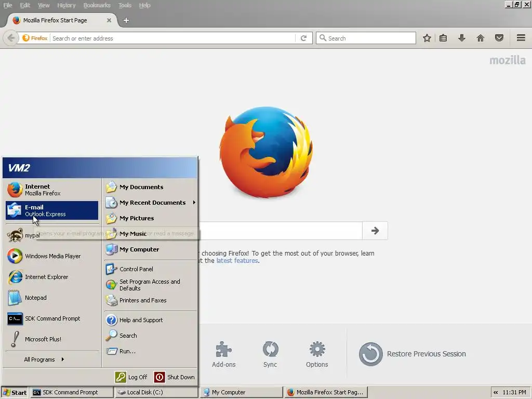
Task: Open My Documents folder
Action: click(150, 187)
